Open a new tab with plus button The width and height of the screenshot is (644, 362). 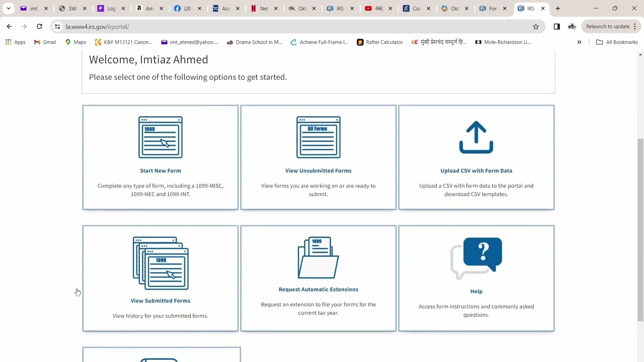(x=557, y=9)
